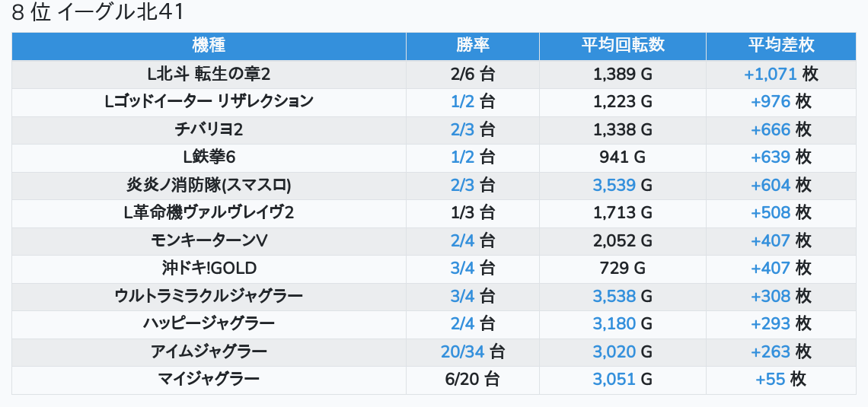Click the 平均回転数 column header

pos(622,46)
